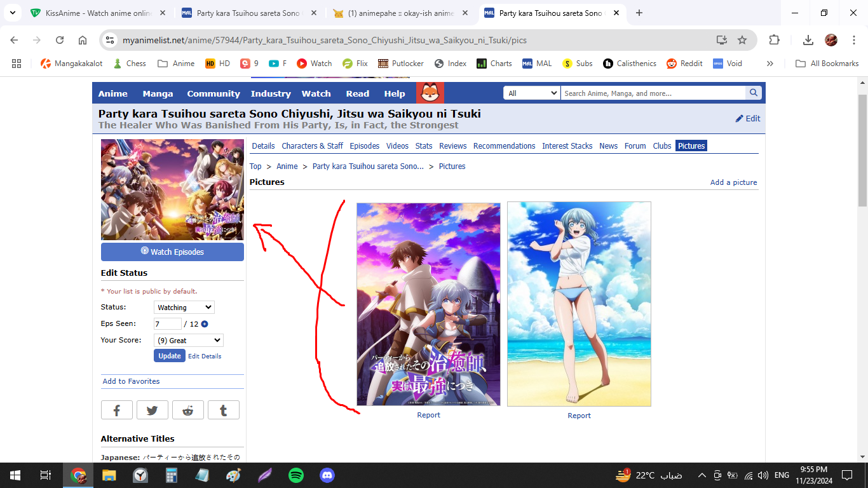Open Windows Start menu
The width and height of the screenshot is (868, 488).
click(15, 475)
